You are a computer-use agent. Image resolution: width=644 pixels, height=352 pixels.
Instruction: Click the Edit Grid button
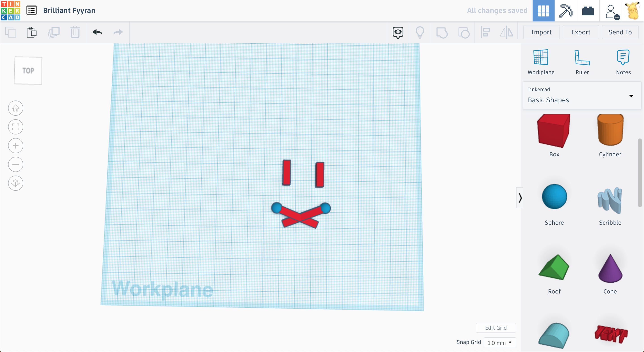(x=496, y=328)
